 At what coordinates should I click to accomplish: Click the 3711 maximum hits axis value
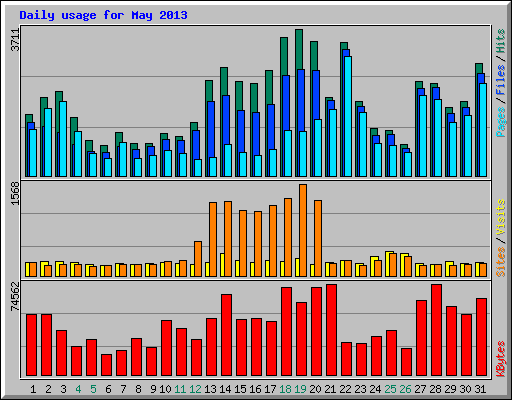click(15, 40)
